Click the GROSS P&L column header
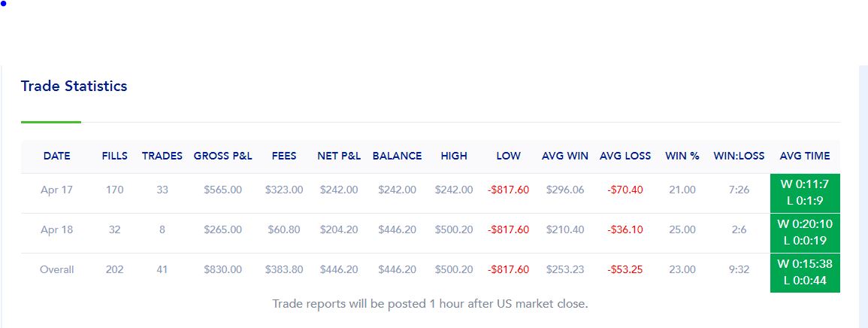This screenshot has width=868, height=328. [222, 156]
